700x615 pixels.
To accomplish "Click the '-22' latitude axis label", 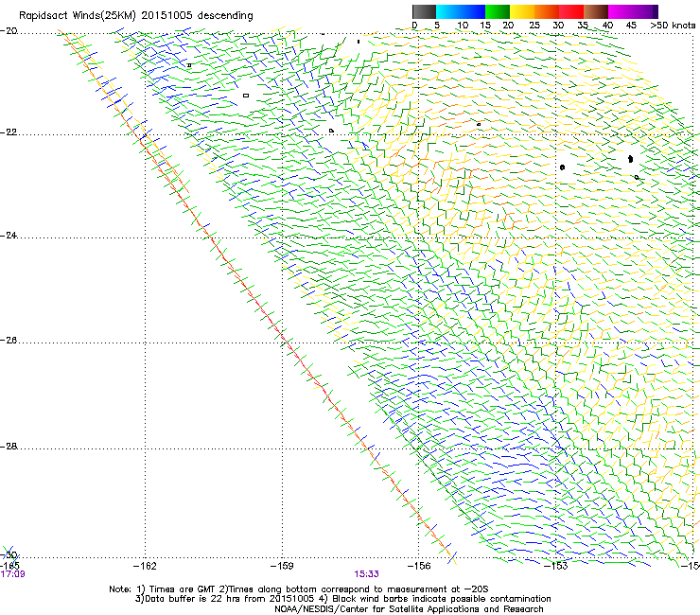I will [x=9, y=132].
